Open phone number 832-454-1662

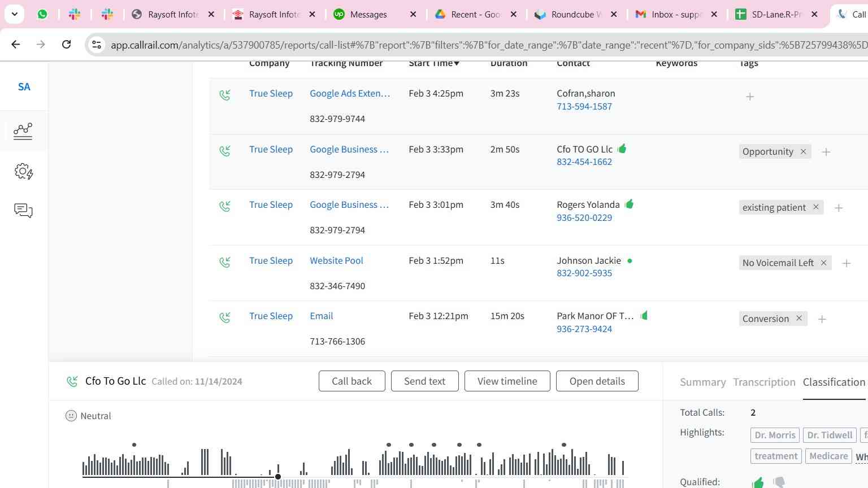coord(584,162)
